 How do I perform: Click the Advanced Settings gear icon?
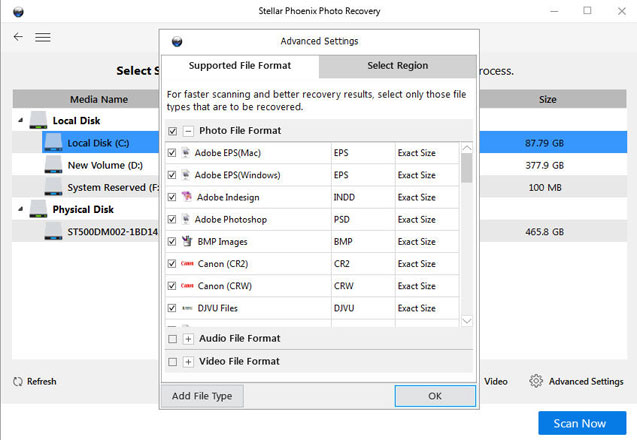536,381
